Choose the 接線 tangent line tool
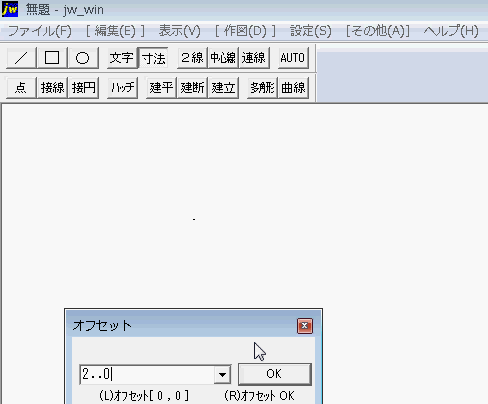The height and width of the screenshot is (404, 488). [52, 88]
